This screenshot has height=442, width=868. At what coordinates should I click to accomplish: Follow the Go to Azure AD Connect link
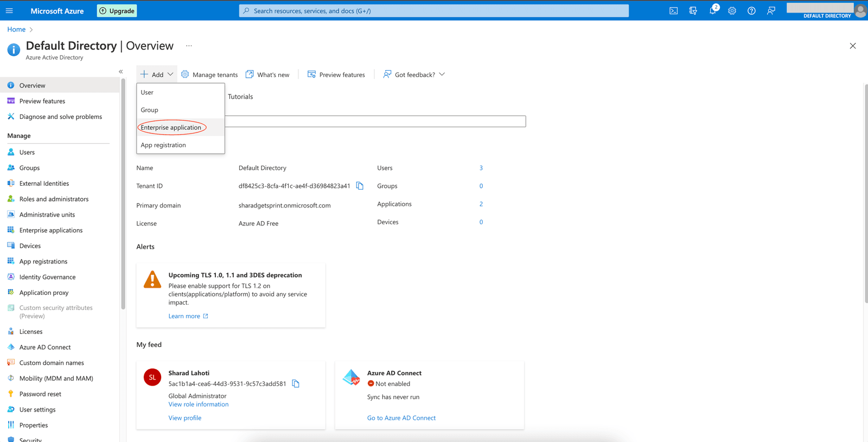coord(401,418)
